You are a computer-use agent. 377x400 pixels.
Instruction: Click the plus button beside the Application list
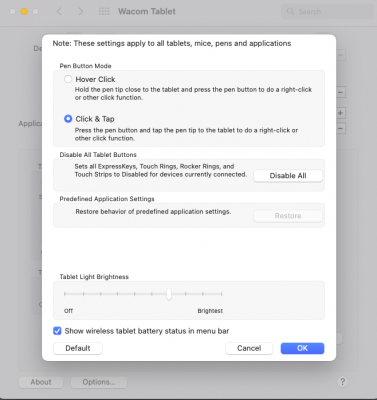tap(340, 113)
